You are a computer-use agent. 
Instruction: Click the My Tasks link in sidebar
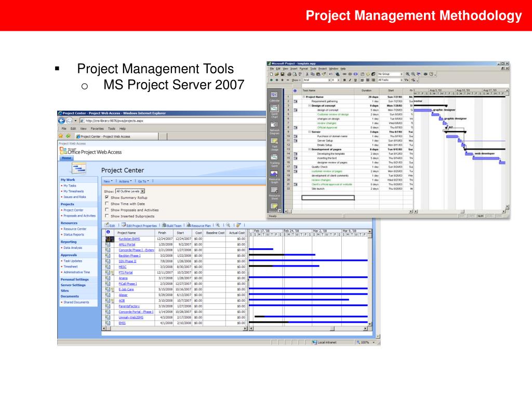coord(70,185)
